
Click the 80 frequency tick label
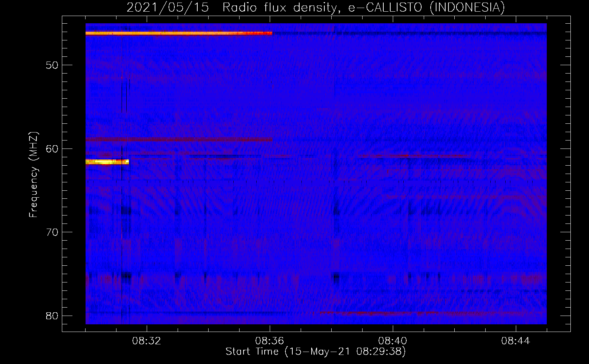point(52,316)
